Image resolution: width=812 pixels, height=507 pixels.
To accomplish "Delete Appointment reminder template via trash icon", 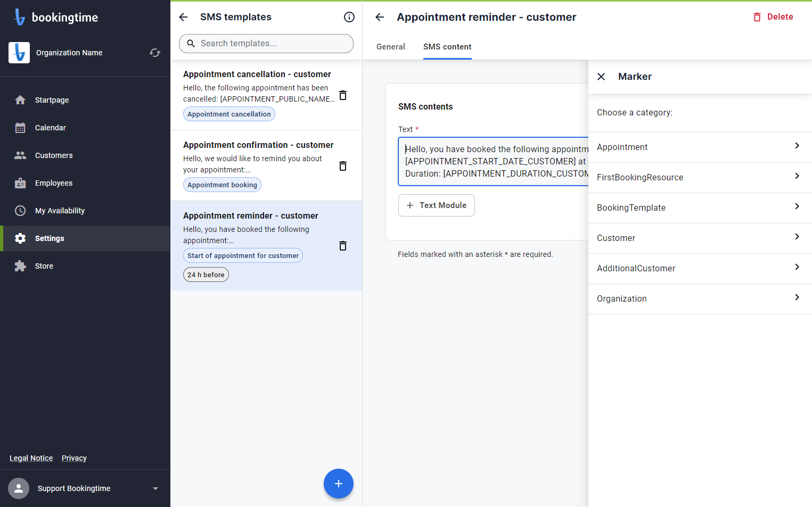I will 343,246.
